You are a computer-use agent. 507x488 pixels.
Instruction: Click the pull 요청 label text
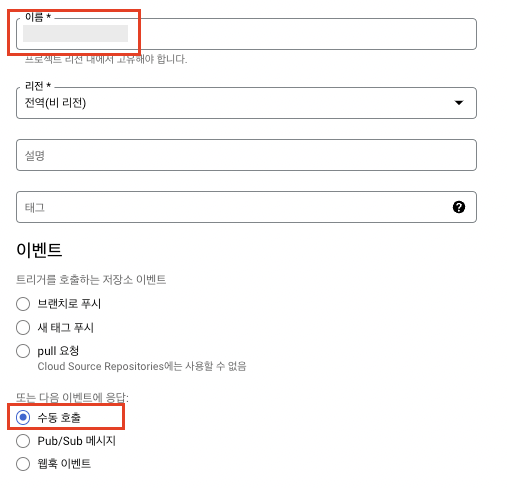(x=58, y=351)
